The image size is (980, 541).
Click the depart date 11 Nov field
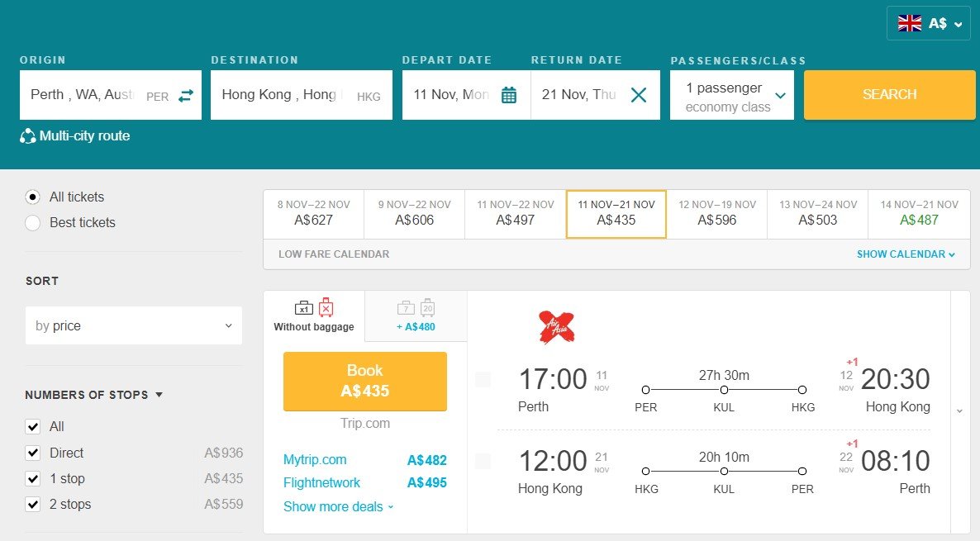466,95
